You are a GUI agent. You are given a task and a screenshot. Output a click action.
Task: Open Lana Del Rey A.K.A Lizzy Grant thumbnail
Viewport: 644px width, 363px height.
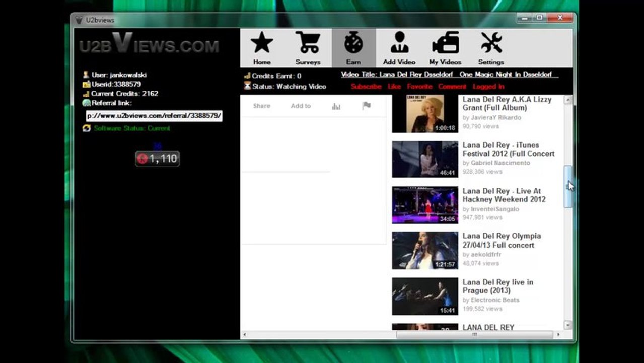[x=425, y=114]
